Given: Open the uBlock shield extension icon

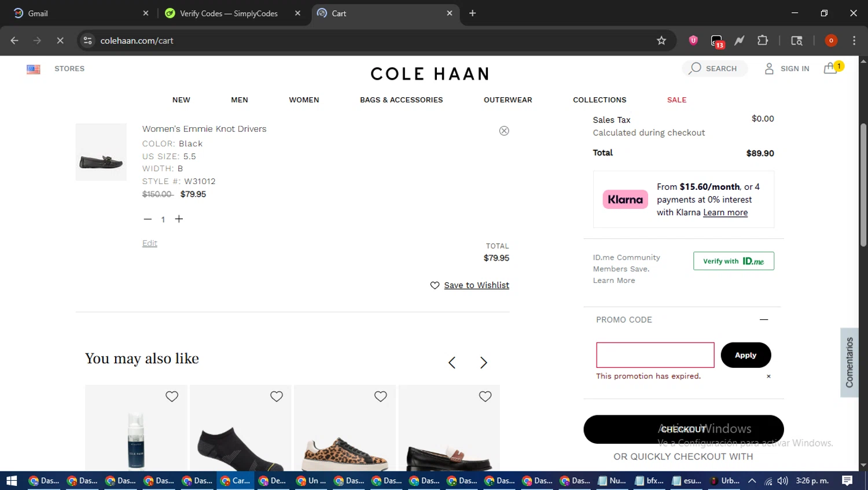Looking at the screenshot, I should click(x=693, y=40).
